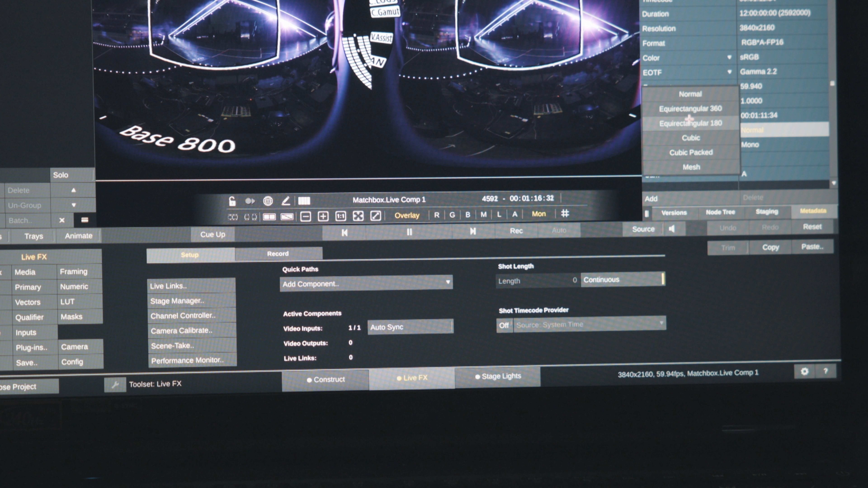Switch to the Record tab
The height and width of the screenshot is (488, 868).
point(278,253)
